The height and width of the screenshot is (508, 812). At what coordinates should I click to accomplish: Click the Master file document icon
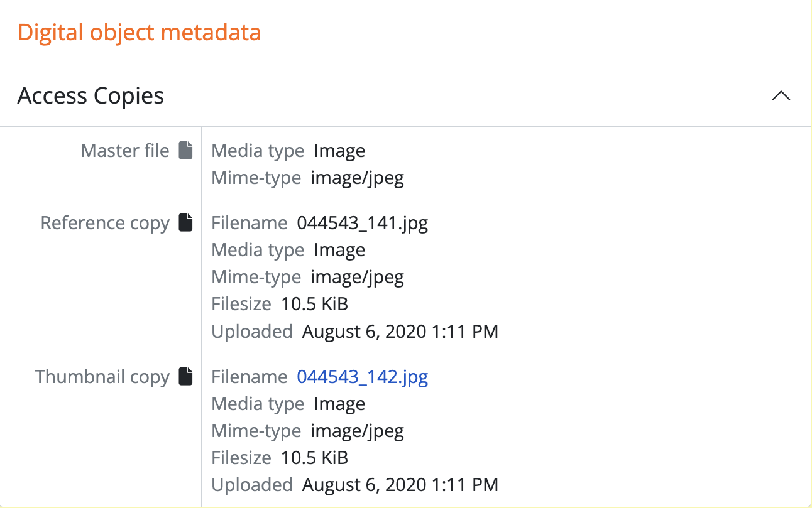[185, 151]
